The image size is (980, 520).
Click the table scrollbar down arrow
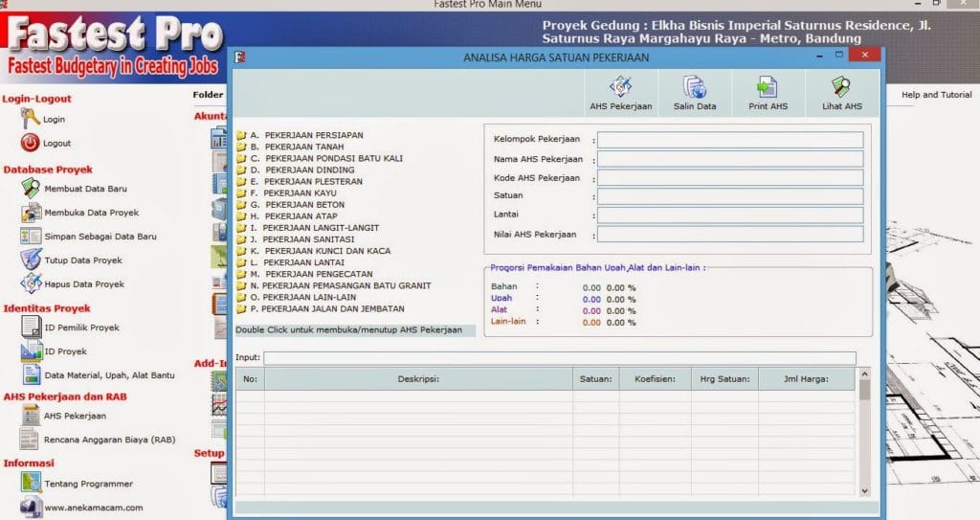coord(864,491)
